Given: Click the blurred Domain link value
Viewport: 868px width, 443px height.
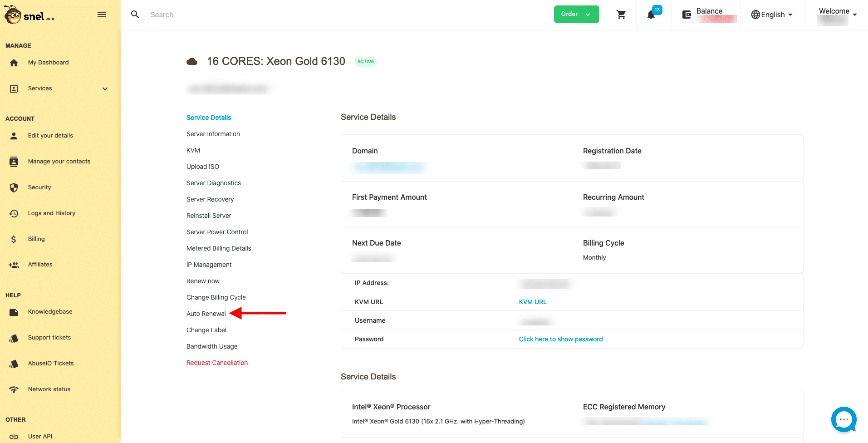Looking at the screenshot, I should (388, 167).
